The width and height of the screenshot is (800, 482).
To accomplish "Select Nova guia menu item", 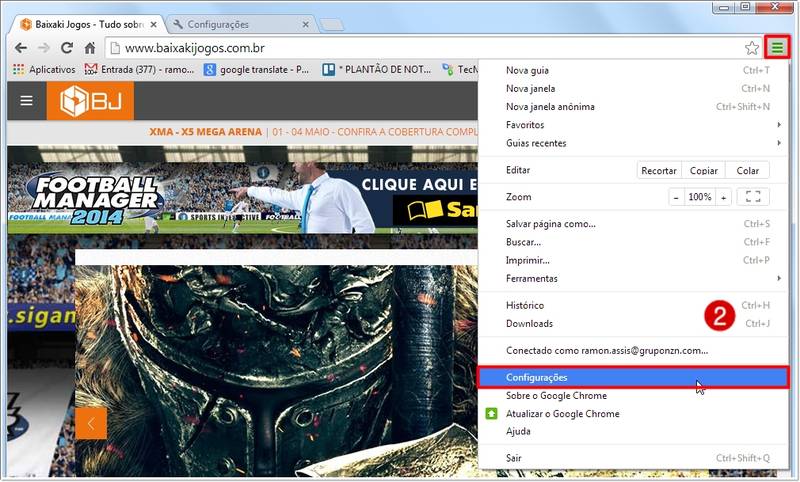I will click(x=633, y=70).
